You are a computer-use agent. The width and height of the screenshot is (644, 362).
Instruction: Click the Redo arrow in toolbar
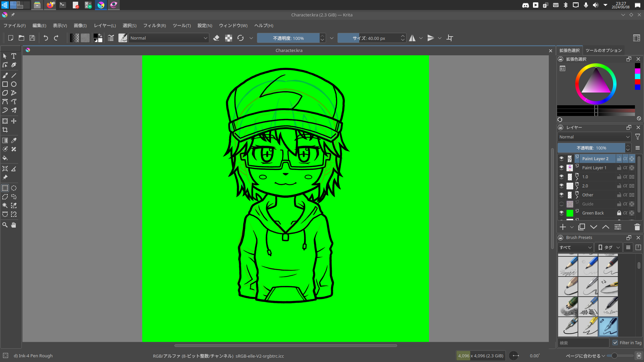56,38
